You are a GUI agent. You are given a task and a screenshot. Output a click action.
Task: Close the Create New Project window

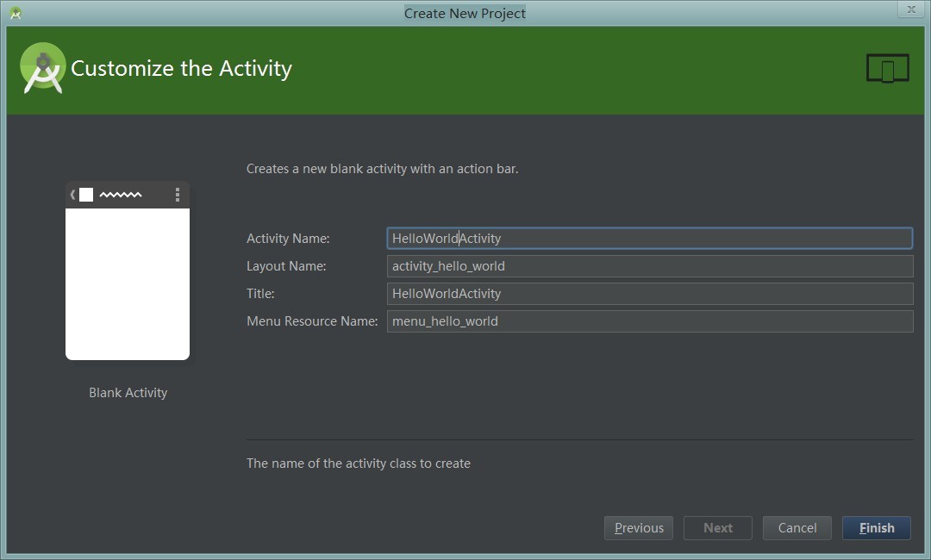[x=910, y=9]
